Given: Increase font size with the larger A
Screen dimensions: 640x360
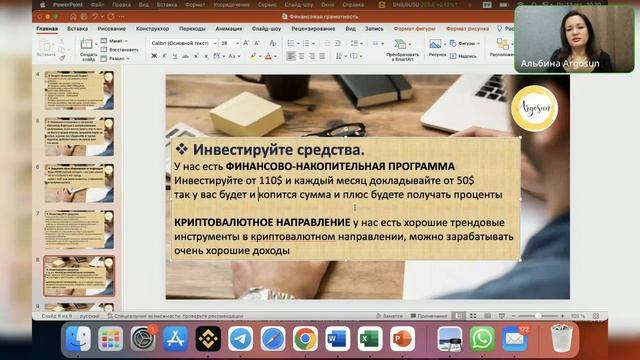Looking at the screenshot, I should [x=246, y=43].
